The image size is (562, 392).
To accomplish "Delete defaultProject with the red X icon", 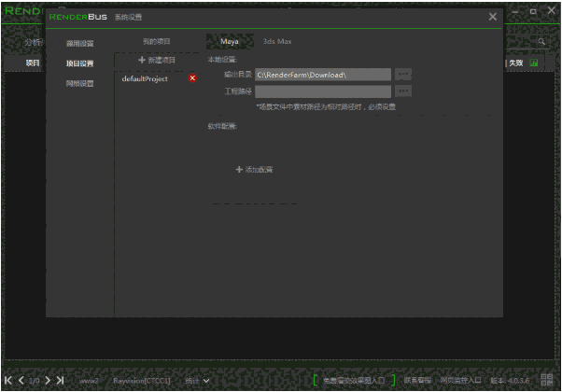I will (193, 78).
